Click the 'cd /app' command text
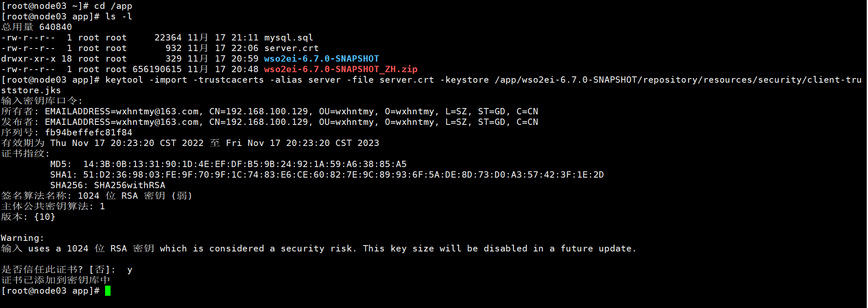The width and height of the screenshot is (868, 308). [x=113, y=6]
